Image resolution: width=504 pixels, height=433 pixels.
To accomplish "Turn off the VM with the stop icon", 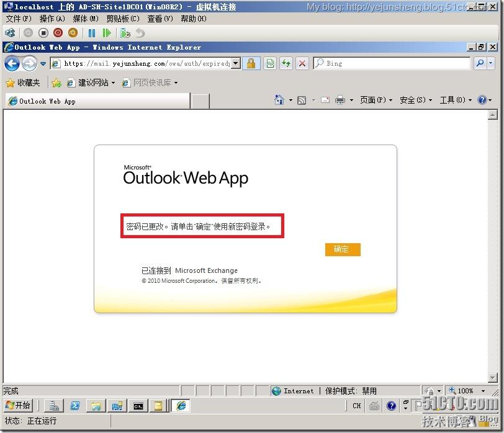I will [x=43, y=33].
